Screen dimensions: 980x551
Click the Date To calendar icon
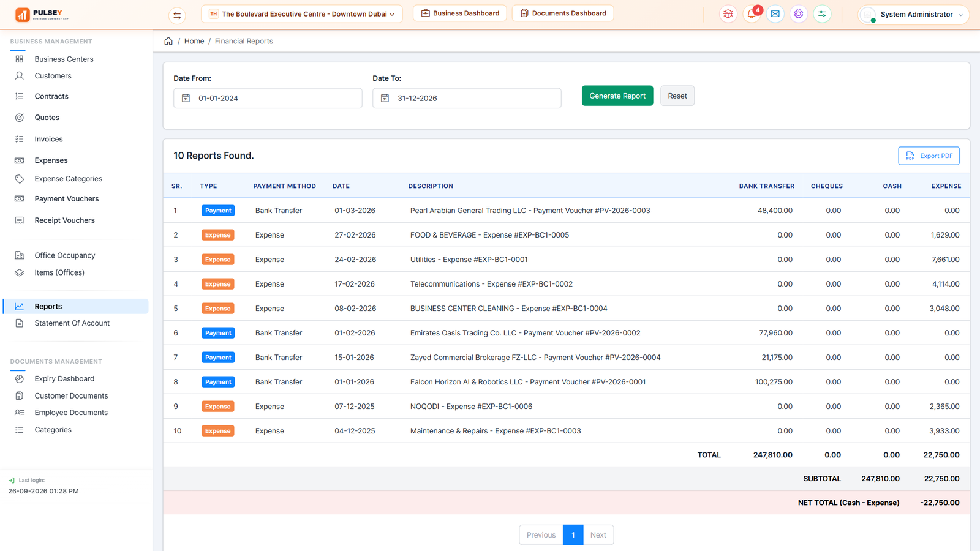point(385,98)
